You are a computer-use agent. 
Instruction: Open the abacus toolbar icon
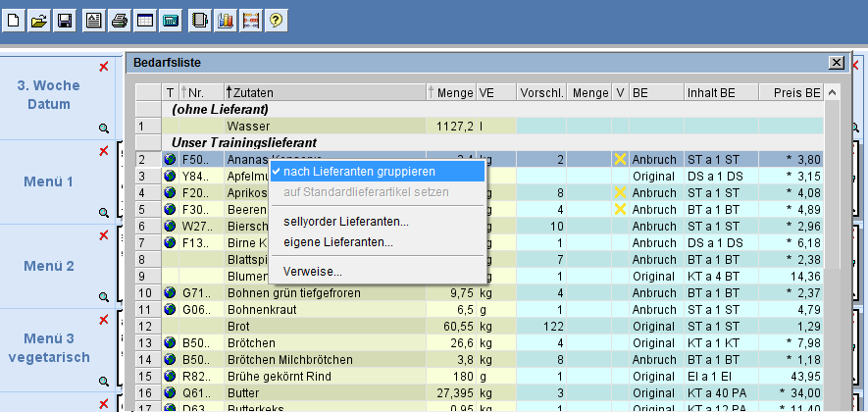pos(250,20)
